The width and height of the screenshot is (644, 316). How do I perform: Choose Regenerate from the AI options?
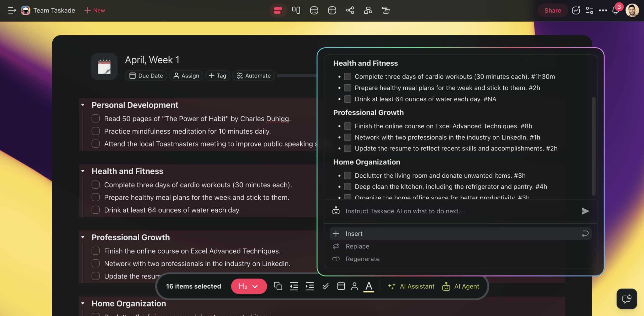[x=363, y=259]
